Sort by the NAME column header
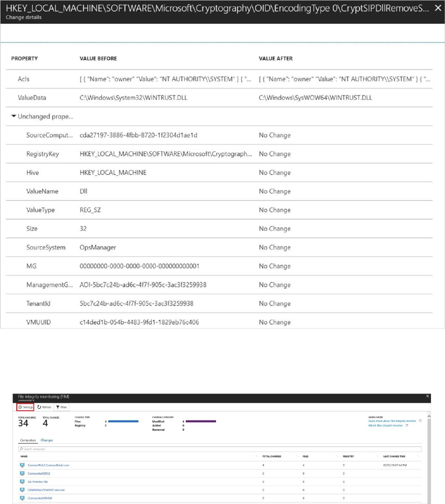Screen dimensions: 445x504 click(x=24, y=456)
